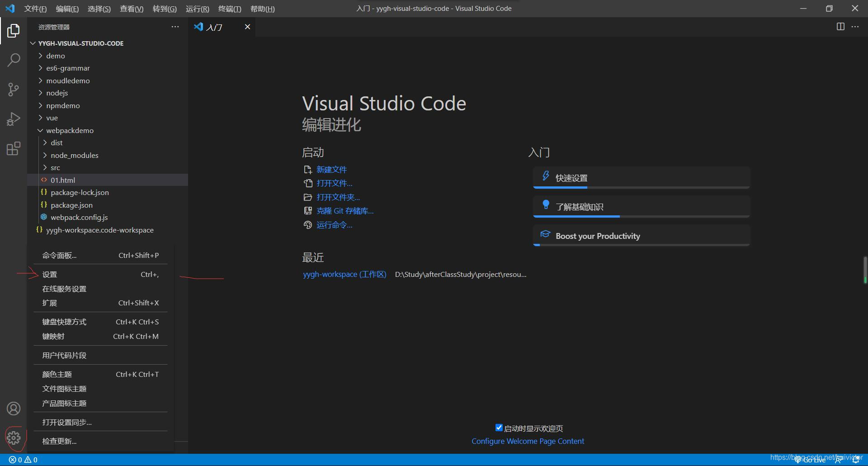Click the 新建文件 link
Image resolution: width=868 pixels, height=466 pixels.
331,170
